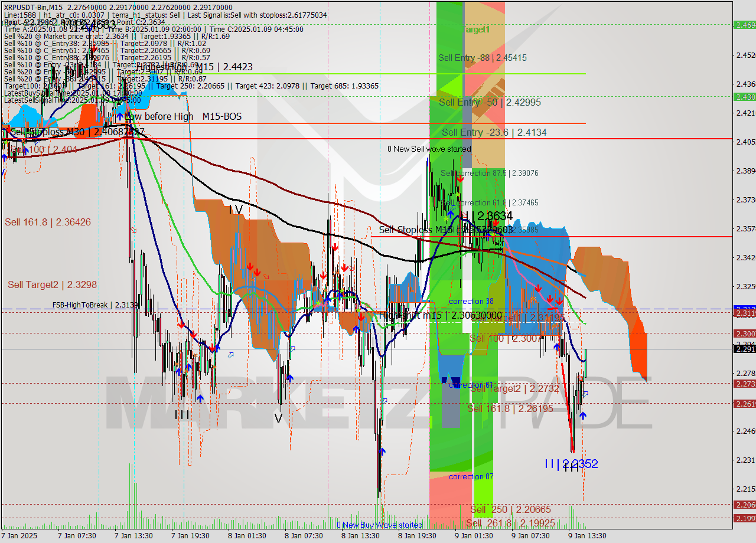Click the '9 Jan 13:30' time axis label

point(587,536)
